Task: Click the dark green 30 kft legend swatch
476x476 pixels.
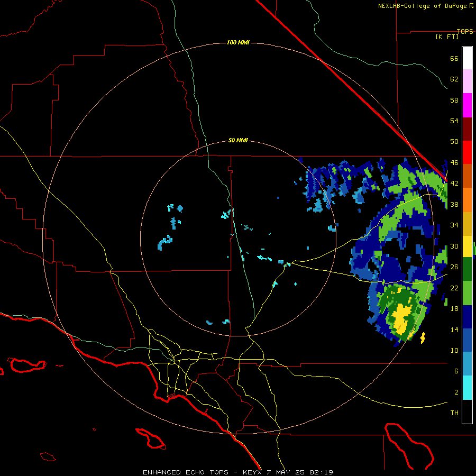Action: pos(467,269)
